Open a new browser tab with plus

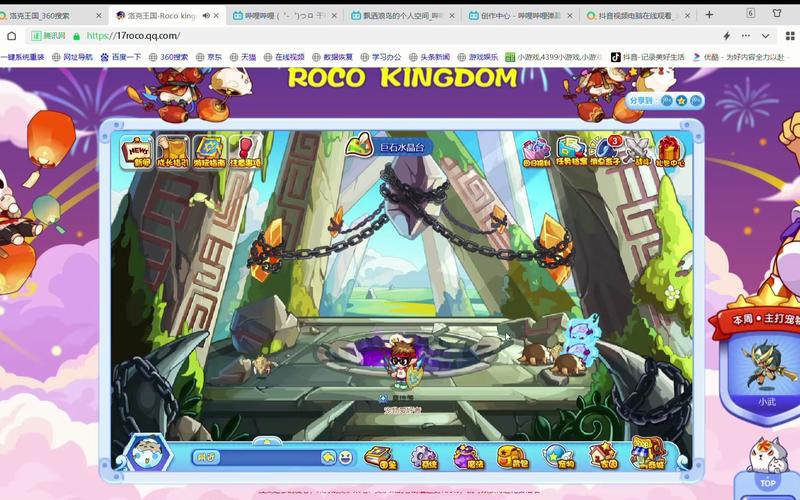click(709, 15)
